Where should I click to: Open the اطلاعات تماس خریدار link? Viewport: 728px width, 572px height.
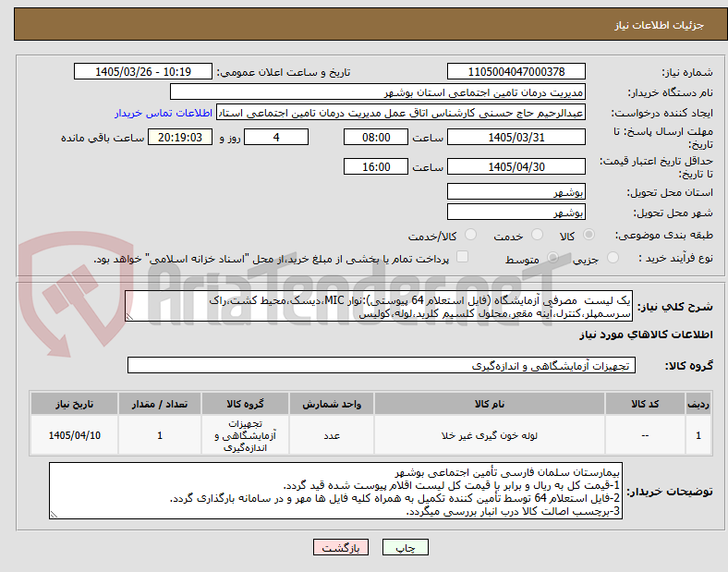pos(164,114)
